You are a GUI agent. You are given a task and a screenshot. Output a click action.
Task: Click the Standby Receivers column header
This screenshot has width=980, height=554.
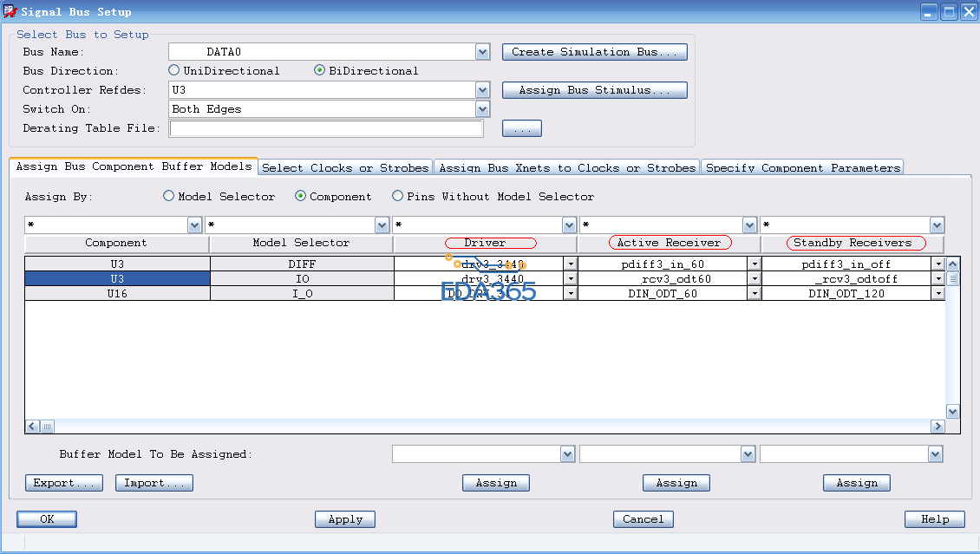tap(853, 243)
